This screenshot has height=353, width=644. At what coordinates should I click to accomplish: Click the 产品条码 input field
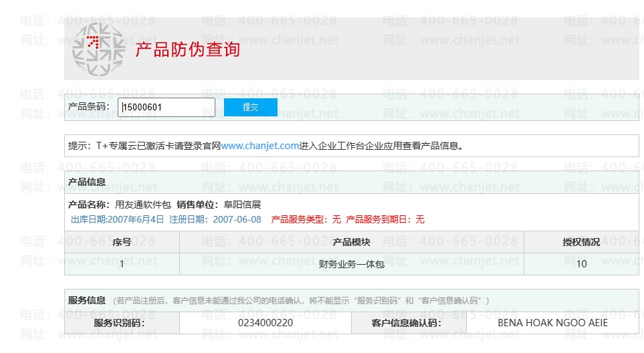pos(167,107)
